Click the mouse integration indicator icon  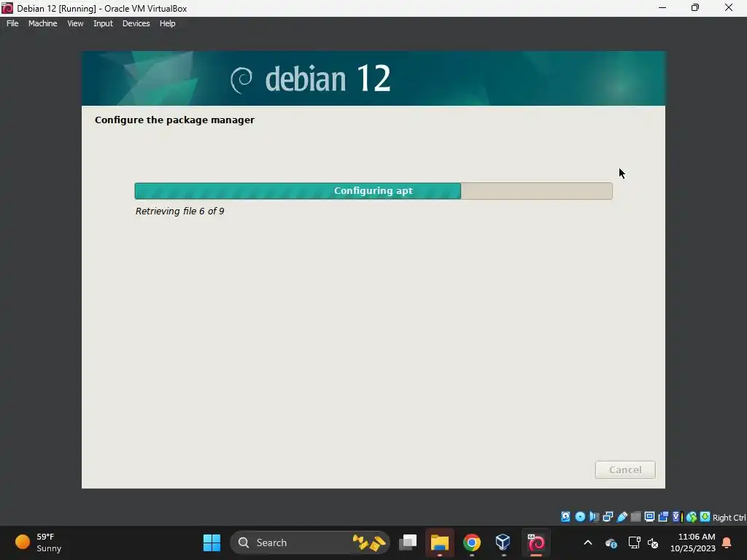[692, 517]
